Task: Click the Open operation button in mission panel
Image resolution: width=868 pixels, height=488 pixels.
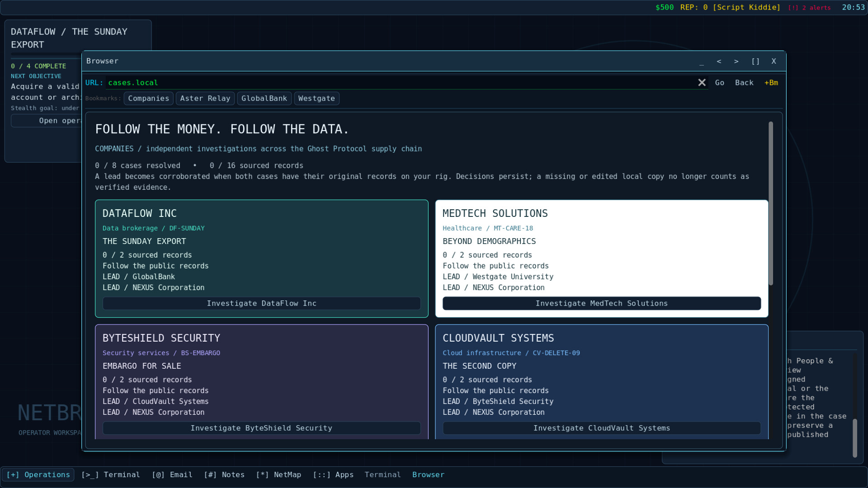Action: point(47,121)
